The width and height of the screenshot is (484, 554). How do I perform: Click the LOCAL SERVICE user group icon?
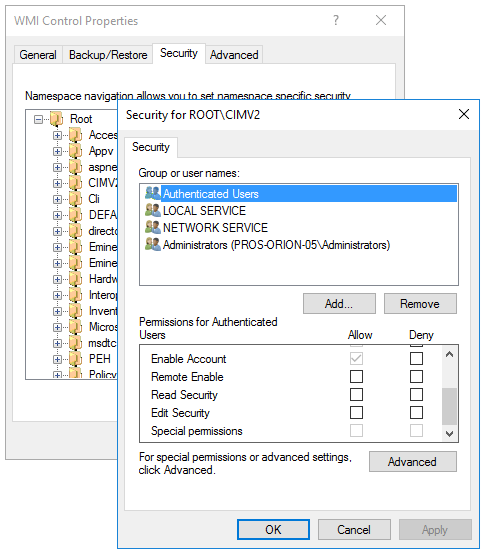(x=153, y=210)
